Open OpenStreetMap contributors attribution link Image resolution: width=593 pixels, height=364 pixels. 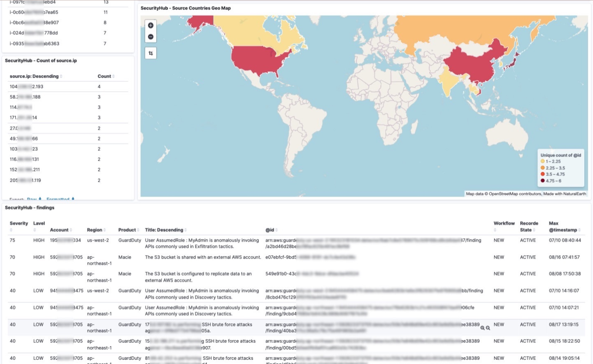click(515, 194)
